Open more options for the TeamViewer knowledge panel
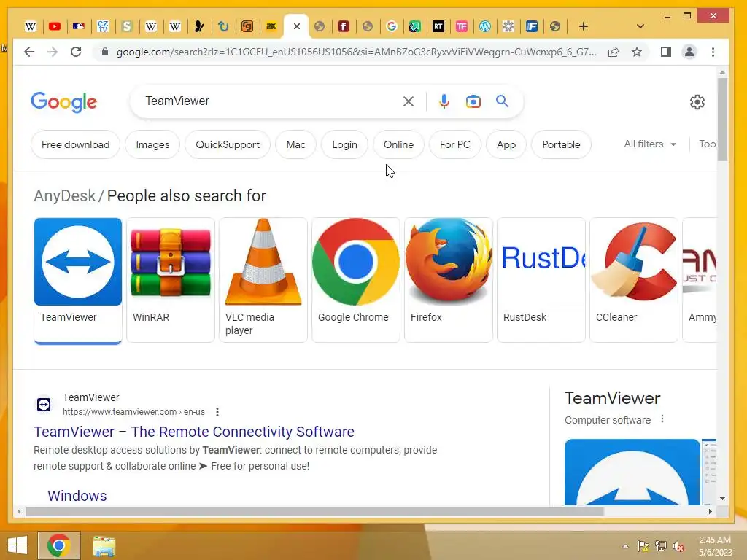This screenshot has width=747, height=560. [662, 419]
